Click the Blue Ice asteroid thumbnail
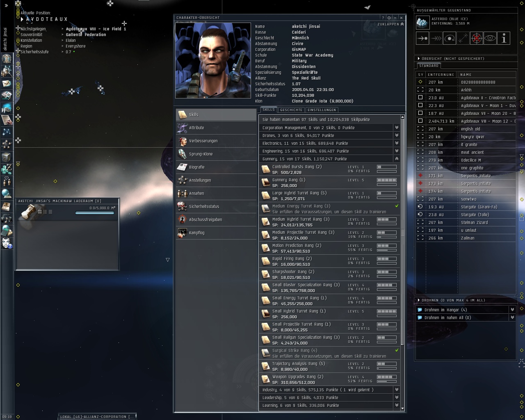525x420 pixels. (422, 22)
